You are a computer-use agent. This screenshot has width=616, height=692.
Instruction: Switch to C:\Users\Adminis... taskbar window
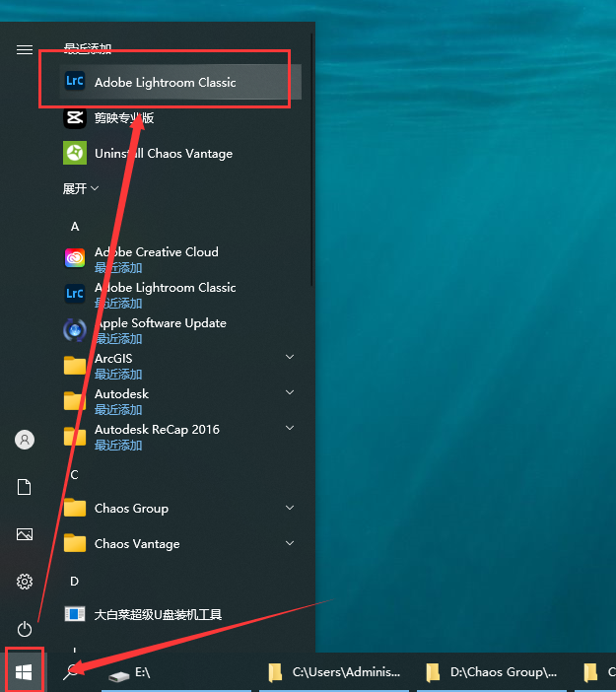334,672
